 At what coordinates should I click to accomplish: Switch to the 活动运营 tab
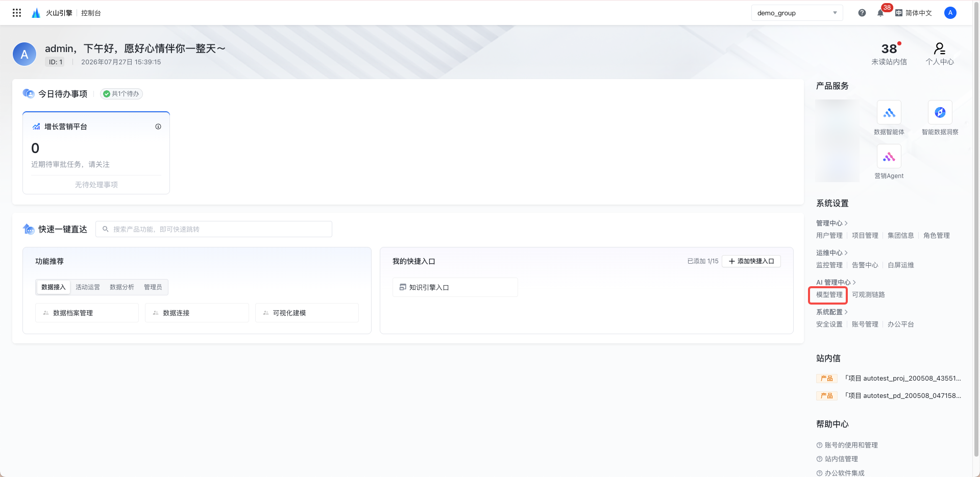coord(88,287)
